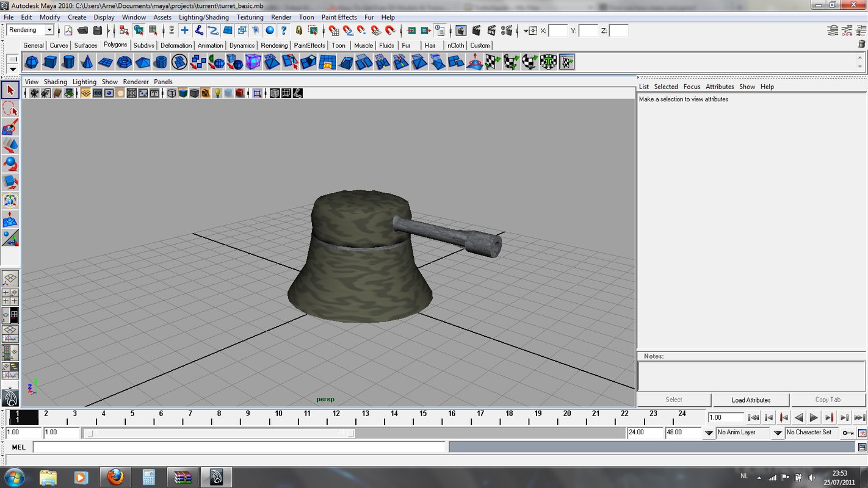This screenshot has height=488, width=868.
Task: Select the Scale tool
Action: coord(9,182)
